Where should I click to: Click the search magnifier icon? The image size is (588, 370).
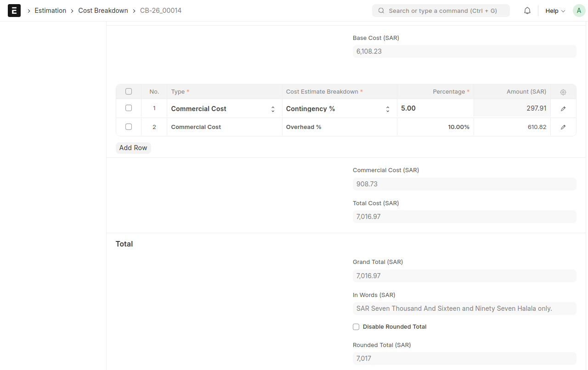(x=381, y=11)
